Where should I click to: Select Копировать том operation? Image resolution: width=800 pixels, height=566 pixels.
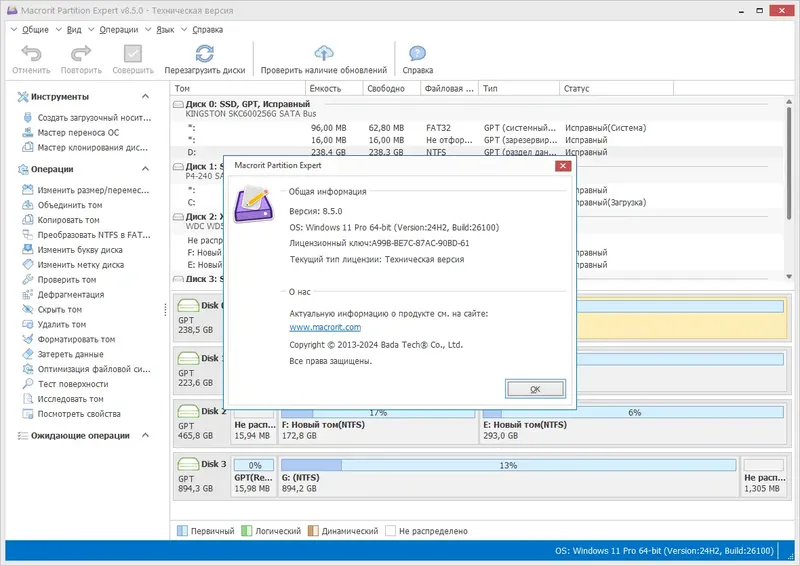click(x=61, y=220)
